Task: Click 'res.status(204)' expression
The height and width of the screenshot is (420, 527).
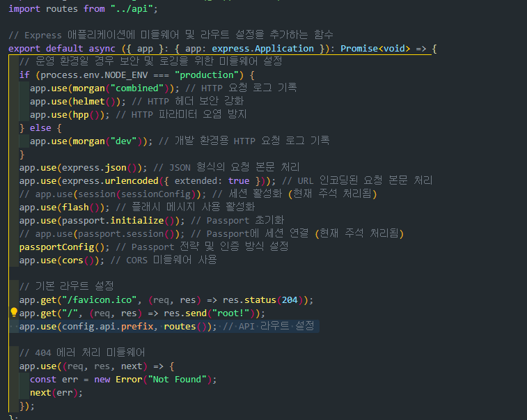Action: [x=264, y=300]
